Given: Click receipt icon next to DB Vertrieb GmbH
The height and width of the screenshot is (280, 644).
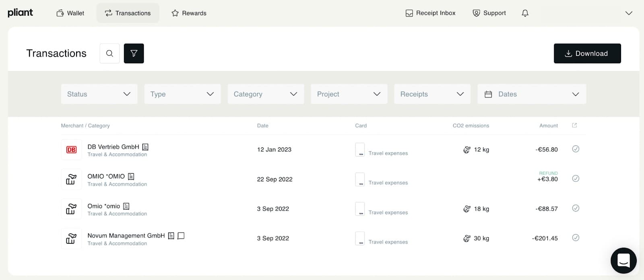Looking at the screenshot, I should [145, 147].
